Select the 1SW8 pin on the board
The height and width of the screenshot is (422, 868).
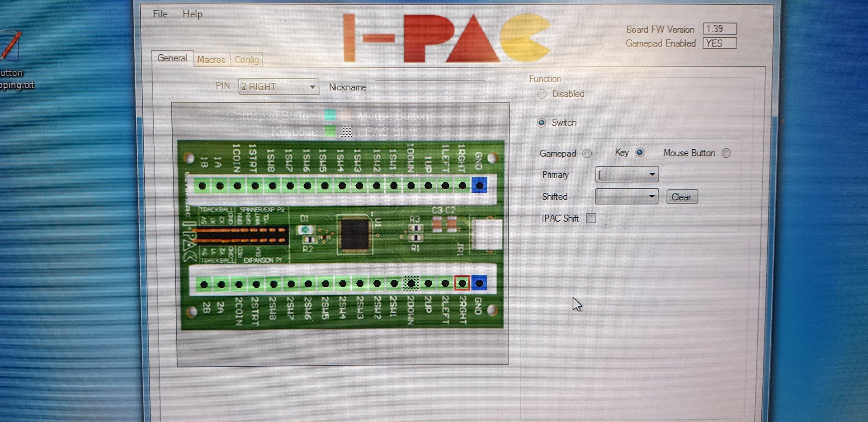(x=272, y=185)
